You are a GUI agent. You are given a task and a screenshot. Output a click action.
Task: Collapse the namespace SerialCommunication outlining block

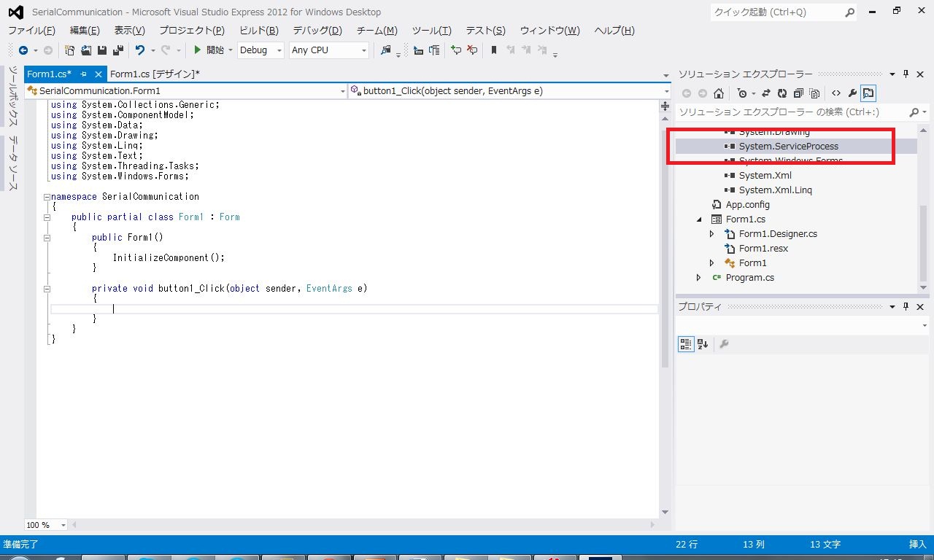pos(47,197)
